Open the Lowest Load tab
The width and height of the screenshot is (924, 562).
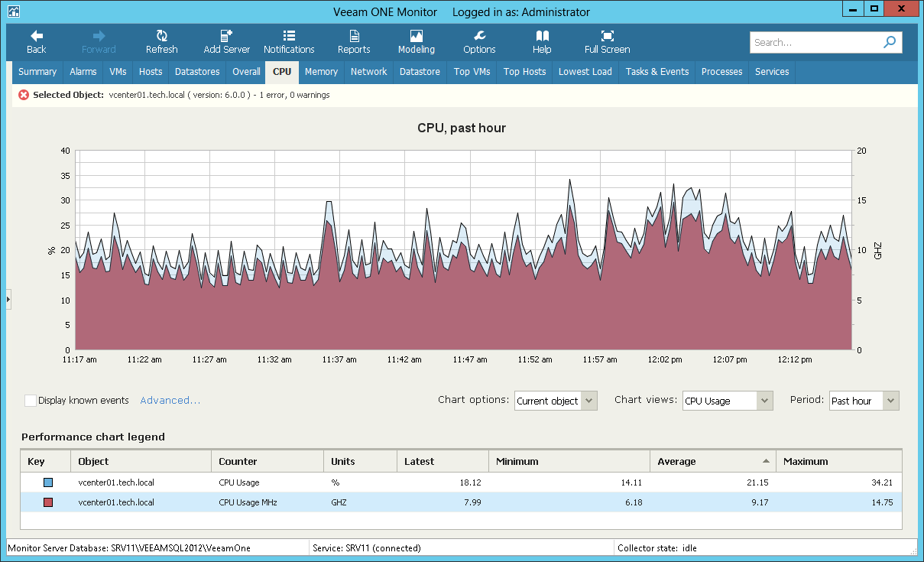pyautogui.click(x=585, y=72)
